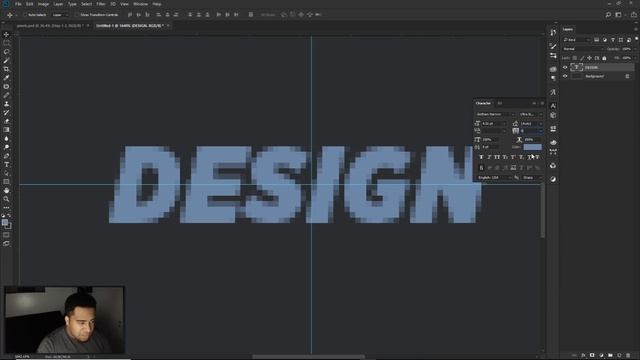The image size is (640, 360).
Task: Toggle Faux Bold in Character panel
Action: pyautogui.click(x=481, y=157)
